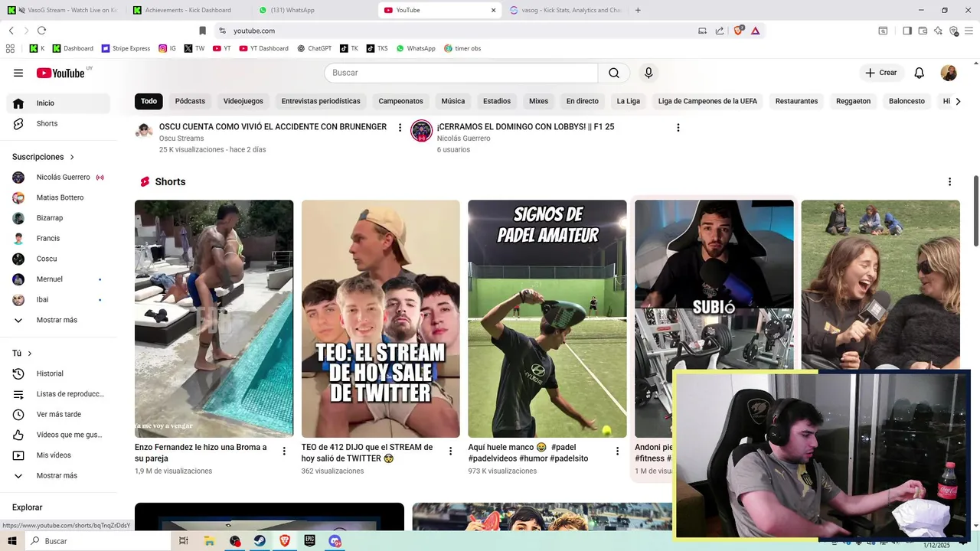Screen dimensions: 980x551
Task: Click the Brave shields icon
Action: pos(738,31)
